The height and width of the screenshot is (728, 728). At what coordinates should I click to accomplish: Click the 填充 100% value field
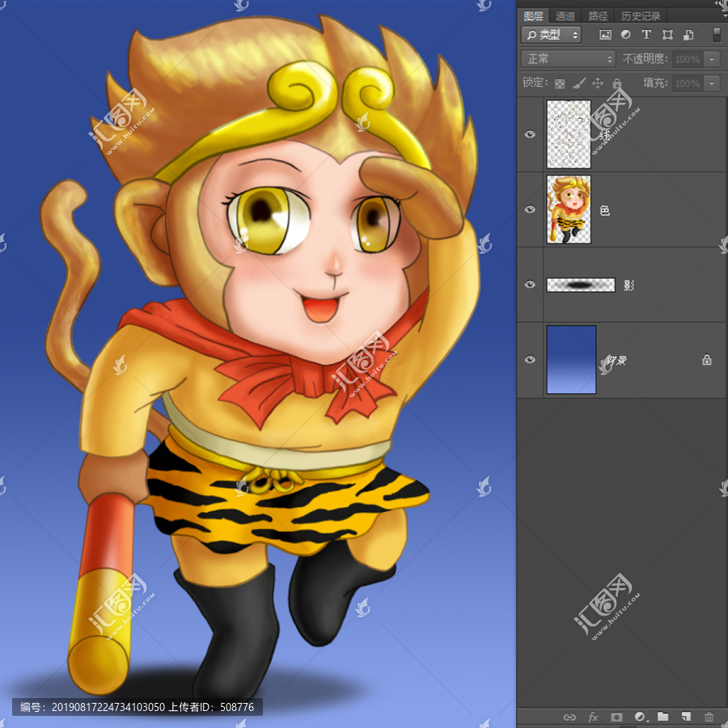pyautogui.click(x=688, y=83)
